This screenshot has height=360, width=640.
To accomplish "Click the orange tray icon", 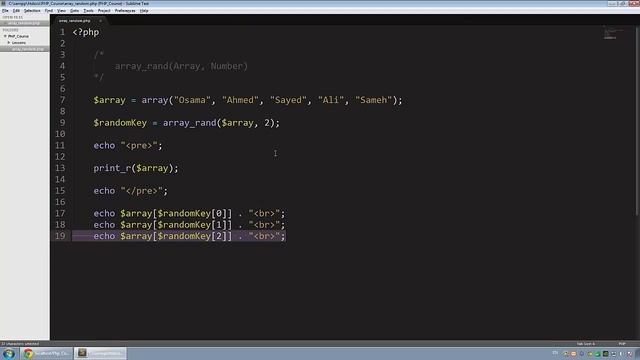I will (x=573, y=354).
